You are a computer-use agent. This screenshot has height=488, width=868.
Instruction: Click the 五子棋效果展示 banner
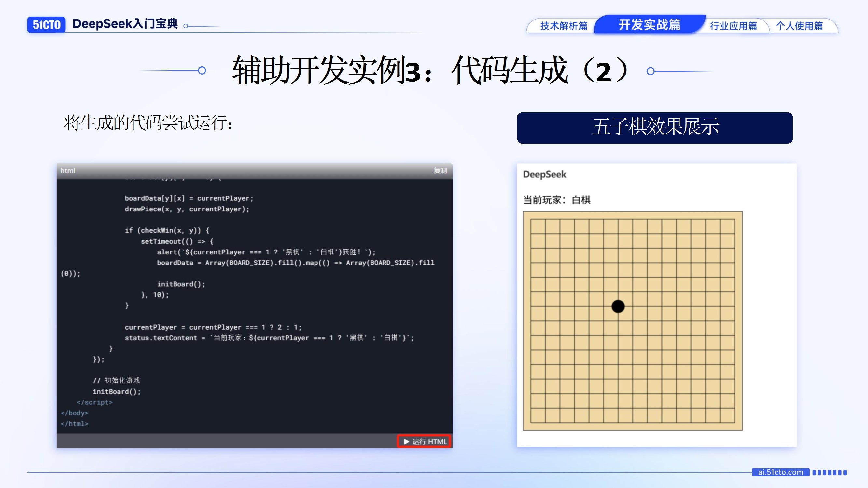click(655, 128)
